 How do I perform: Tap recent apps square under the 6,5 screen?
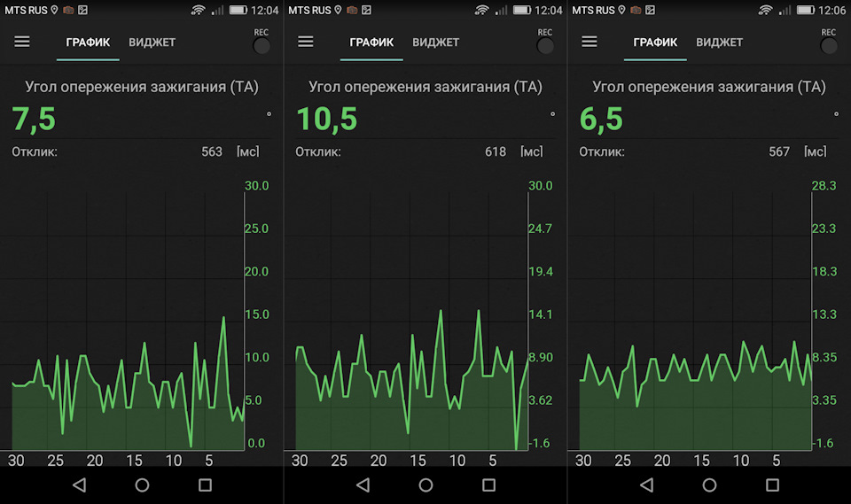tap(772, 485)
